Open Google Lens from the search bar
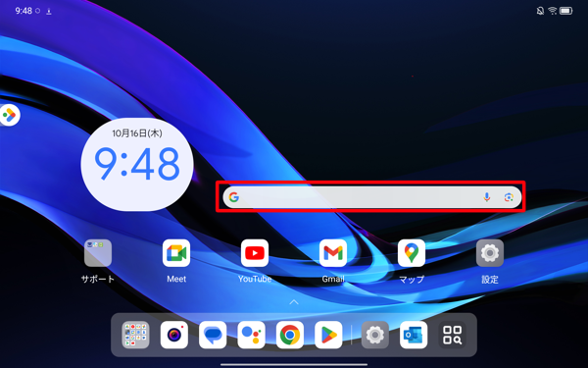The width and height of the screenshot is (588, 368). (x=509, y=197)
